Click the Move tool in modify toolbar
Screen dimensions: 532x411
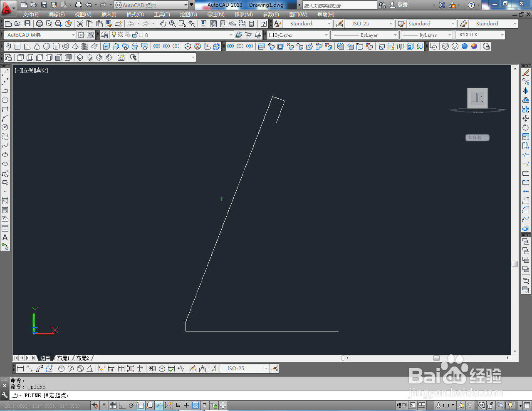[526, 118]
